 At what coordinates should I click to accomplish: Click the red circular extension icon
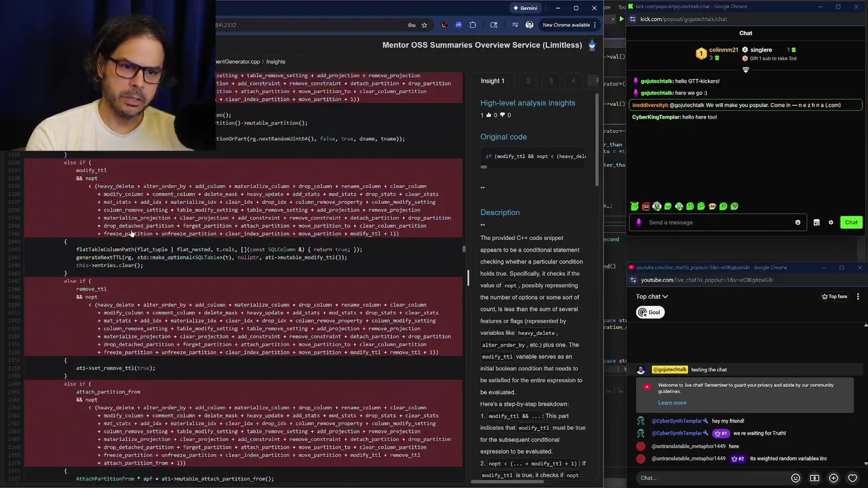444,25
